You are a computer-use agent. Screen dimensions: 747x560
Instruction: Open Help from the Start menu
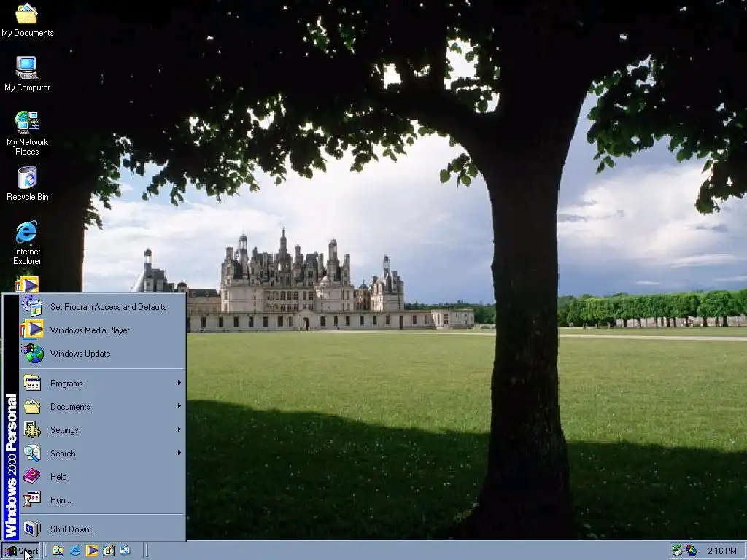tap(102, 477)
